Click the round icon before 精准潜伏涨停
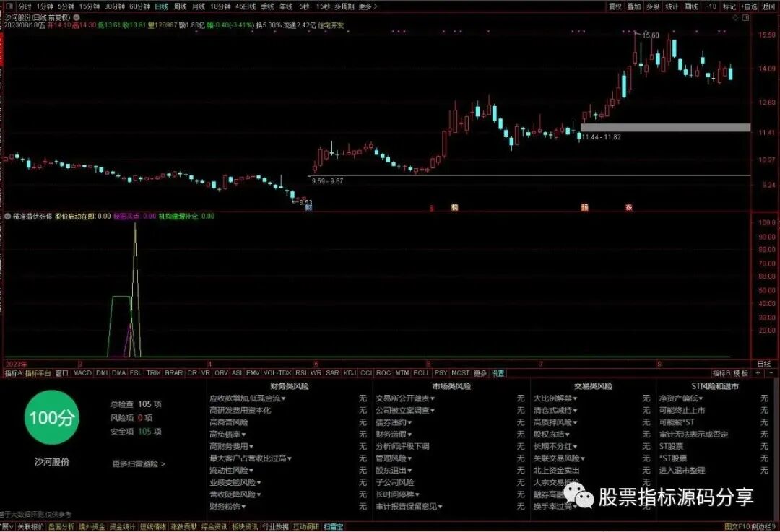The height and width of the screenshot is (532, 780). tap(7, 217)
